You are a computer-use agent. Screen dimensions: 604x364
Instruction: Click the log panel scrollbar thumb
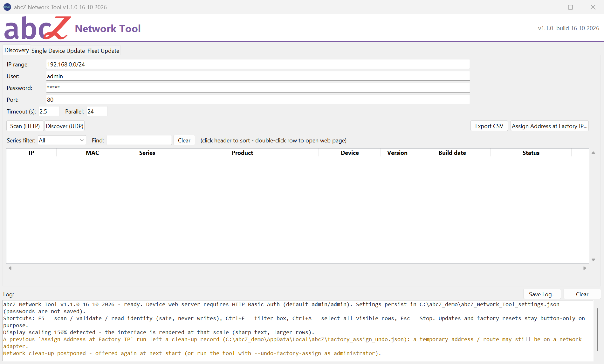(x=598, y=329)
